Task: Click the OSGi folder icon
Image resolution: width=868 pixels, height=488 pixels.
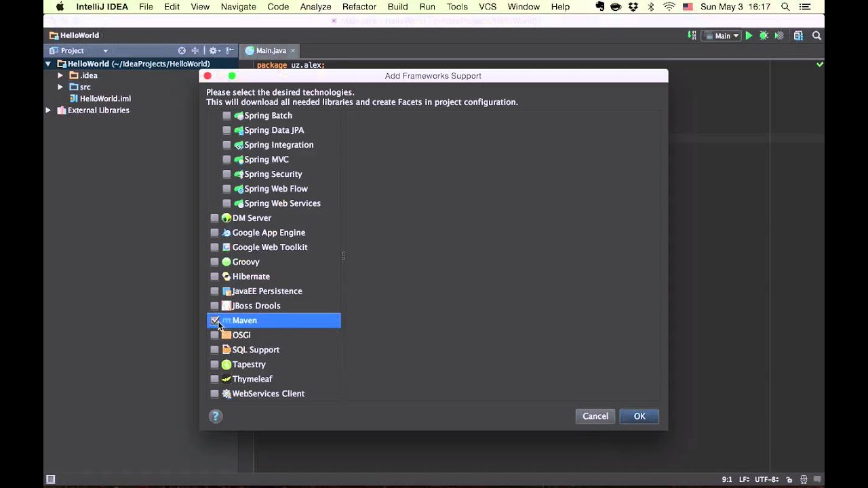Action: point(226,335)
